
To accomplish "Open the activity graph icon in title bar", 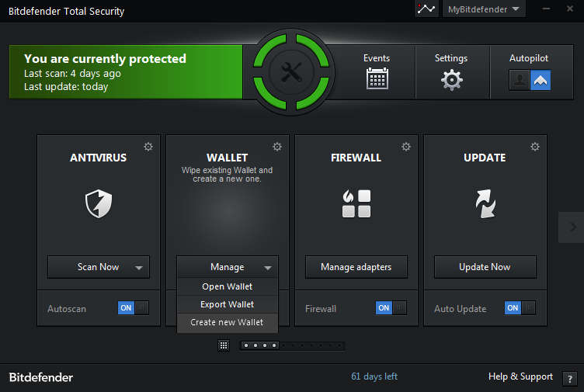I will pos(426,9).
